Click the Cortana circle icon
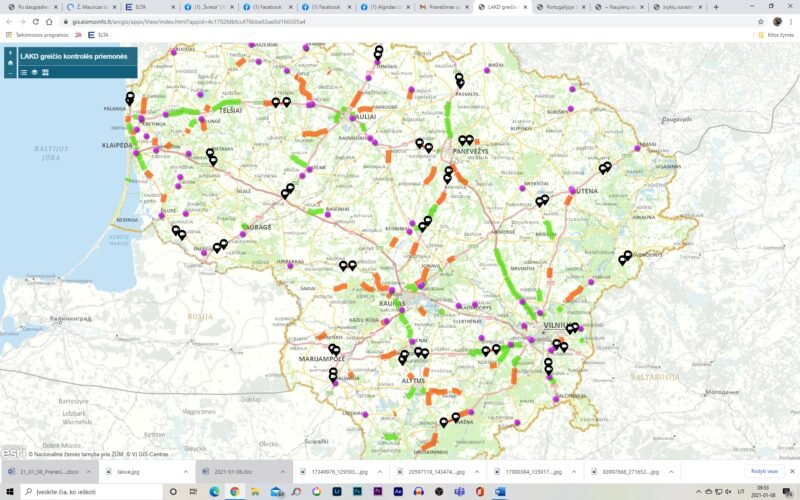The height and width of the screenshot is (500, 800). coord(173,492)
